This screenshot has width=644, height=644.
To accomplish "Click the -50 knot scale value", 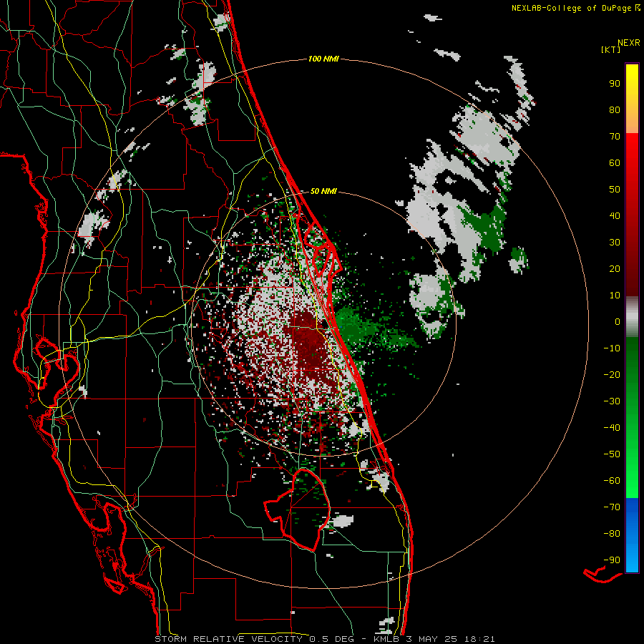I will pos(612,454).
